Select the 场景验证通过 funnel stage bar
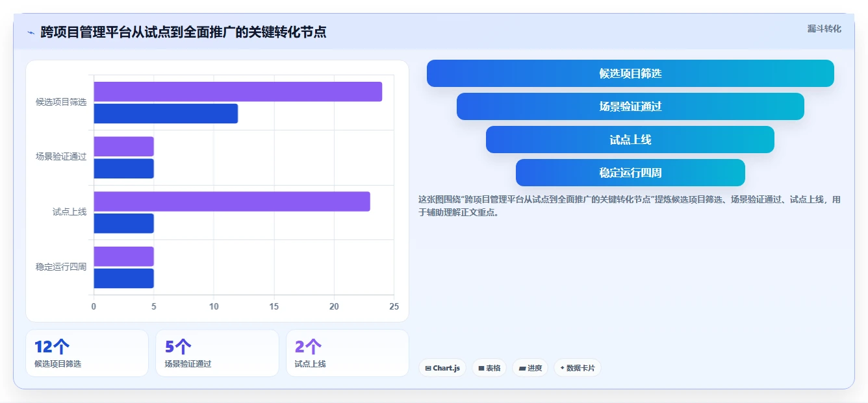The image size is (868, 403). point(630,106)
